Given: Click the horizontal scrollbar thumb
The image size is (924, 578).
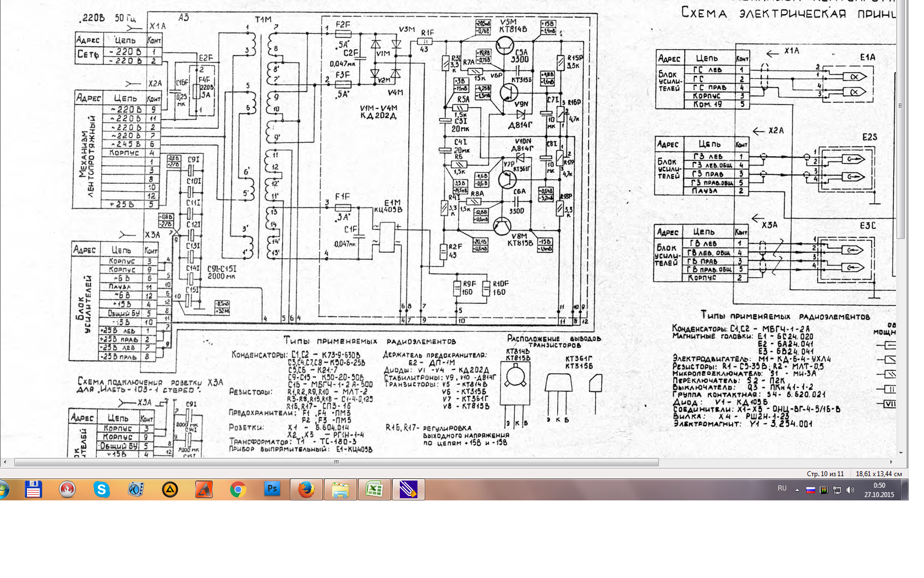Looking at the screenshot, I should 337,462.
